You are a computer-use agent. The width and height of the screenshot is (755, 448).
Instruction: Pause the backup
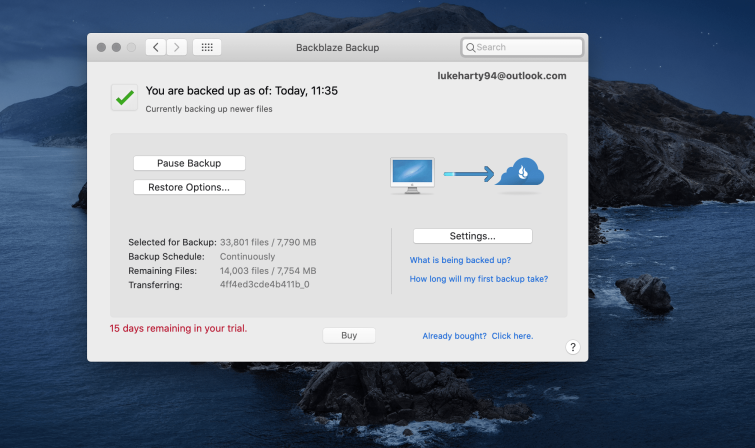(x=189, y=163)
